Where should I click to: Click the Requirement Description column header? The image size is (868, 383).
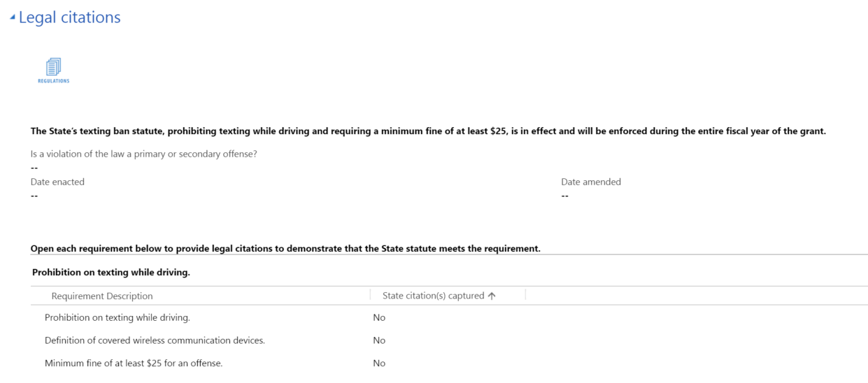pyautogui.click(x=102, y=296)
